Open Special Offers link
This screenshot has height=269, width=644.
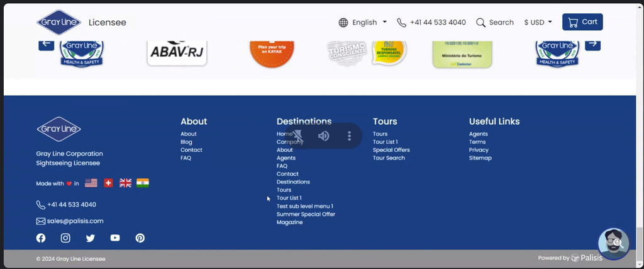pos(391,150)
